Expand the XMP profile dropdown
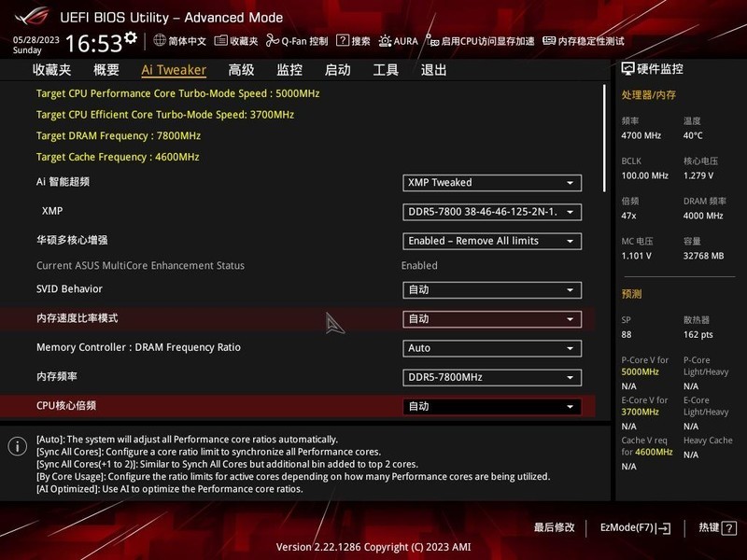 tap(492, 211)
